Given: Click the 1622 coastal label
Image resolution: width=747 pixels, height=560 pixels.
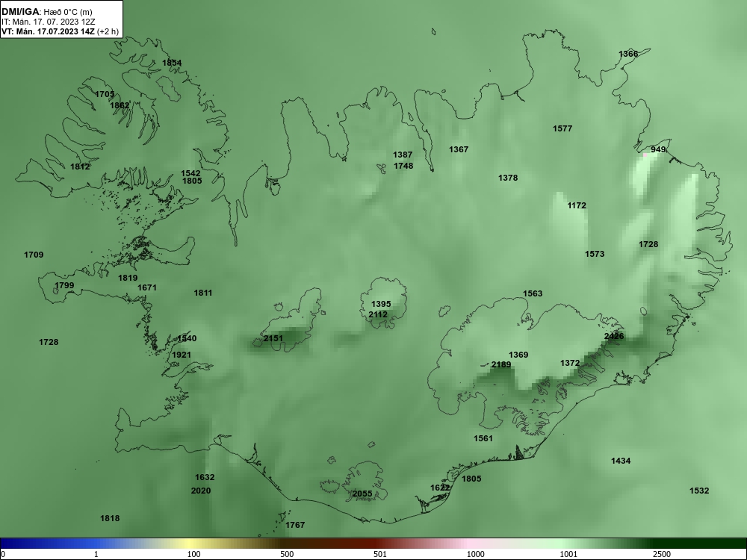Looking at the screenshot, I should [440, 488].
